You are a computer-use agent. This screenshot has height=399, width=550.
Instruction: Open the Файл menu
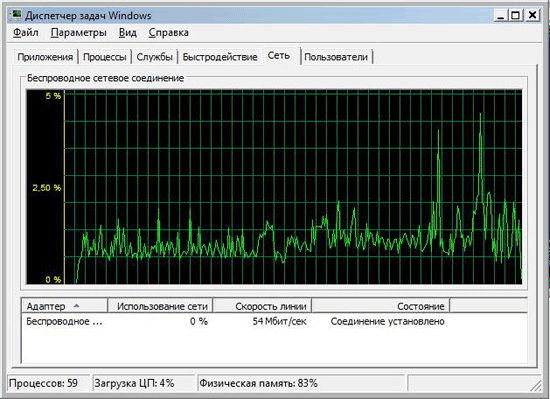tap(26, 33)
